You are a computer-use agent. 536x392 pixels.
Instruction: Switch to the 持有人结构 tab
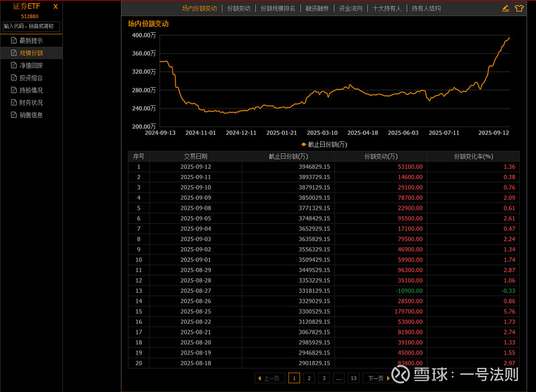click(x=426, y=8)
